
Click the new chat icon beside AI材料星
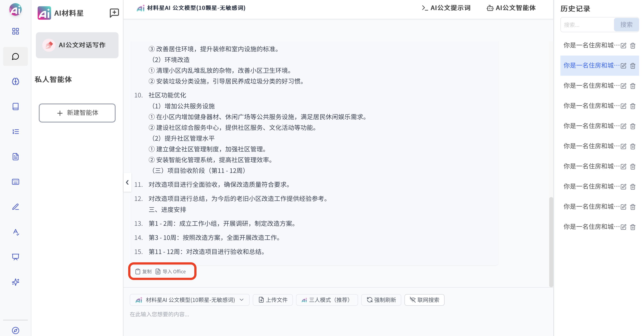coord(114,13)
